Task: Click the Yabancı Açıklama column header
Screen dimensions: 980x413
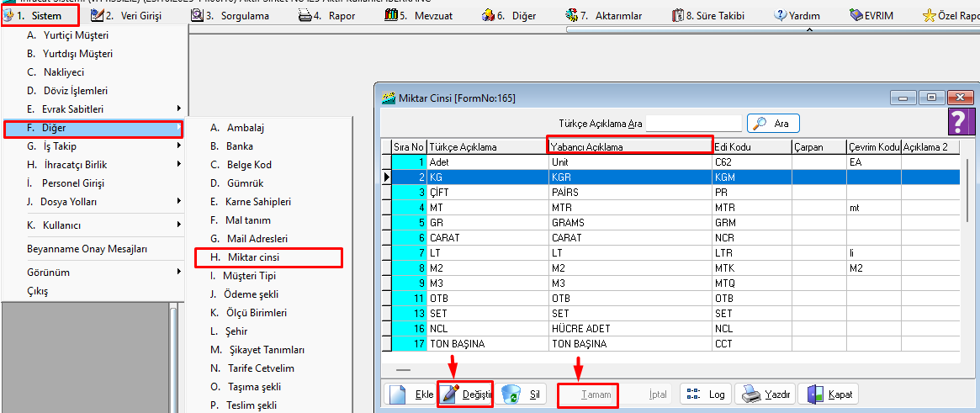Action: (629, 146)
